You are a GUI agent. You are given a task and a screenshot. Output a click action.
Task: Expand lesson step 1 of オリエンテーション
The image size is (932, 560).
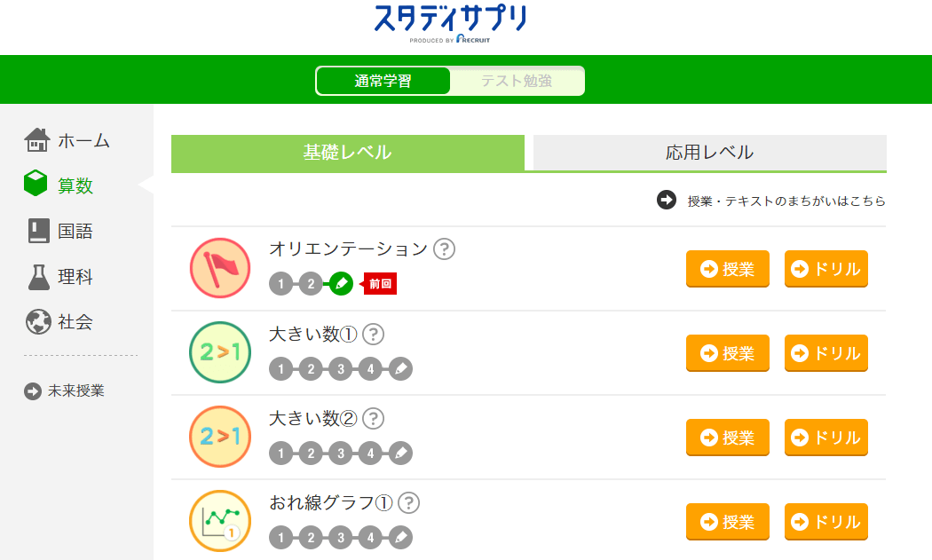[280, 284]
